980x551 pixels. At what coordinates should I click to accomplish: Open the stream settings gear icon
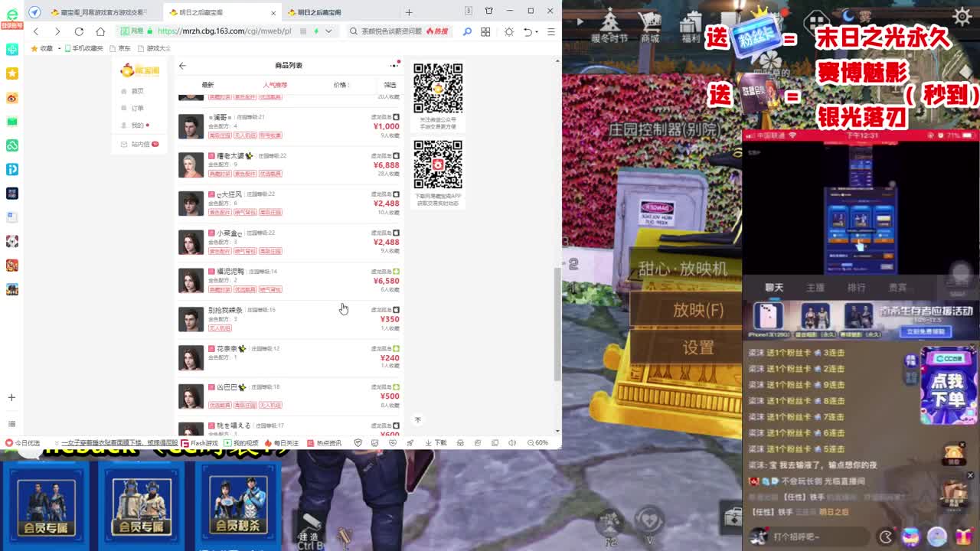[x=962, y=16]
